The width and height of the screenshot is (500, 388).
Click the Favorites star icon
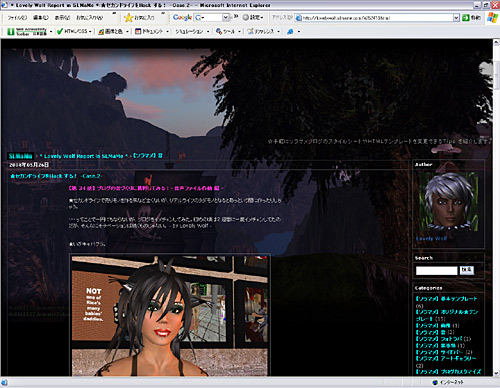click(x=129, y=17)
